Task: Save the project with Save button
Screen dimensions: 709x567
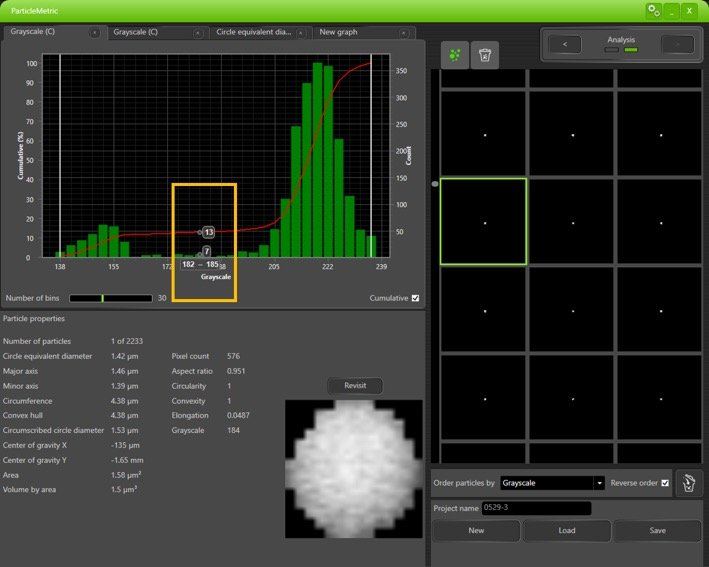Action: 657,530
